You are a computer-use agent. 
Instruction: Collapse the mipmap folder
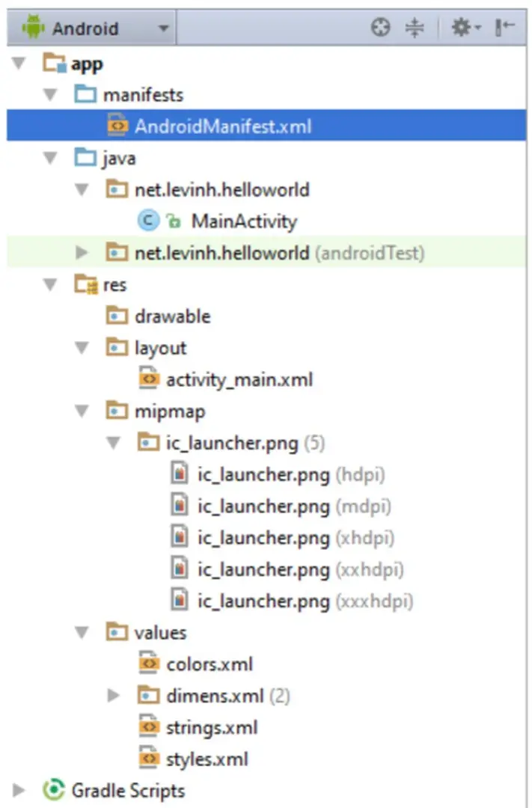pyautogui.click(x=82, y=411)
